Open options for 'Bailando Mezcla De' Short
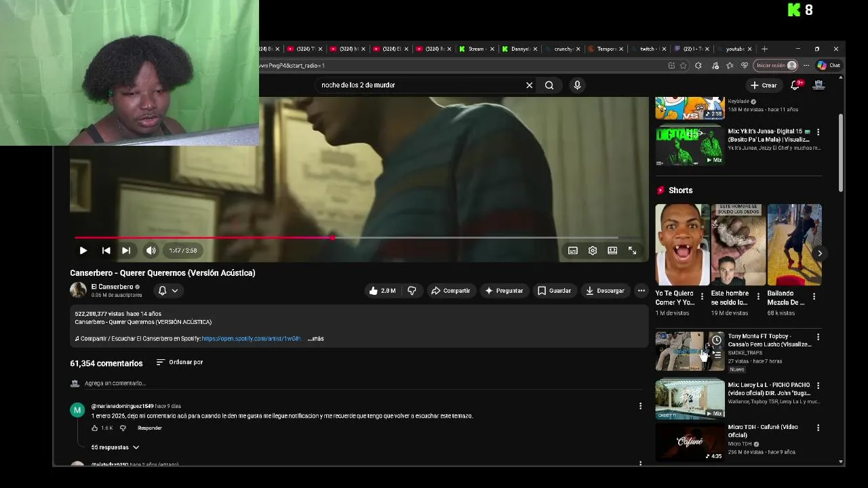Screen dimensions: 868x488 coord(814,296)
